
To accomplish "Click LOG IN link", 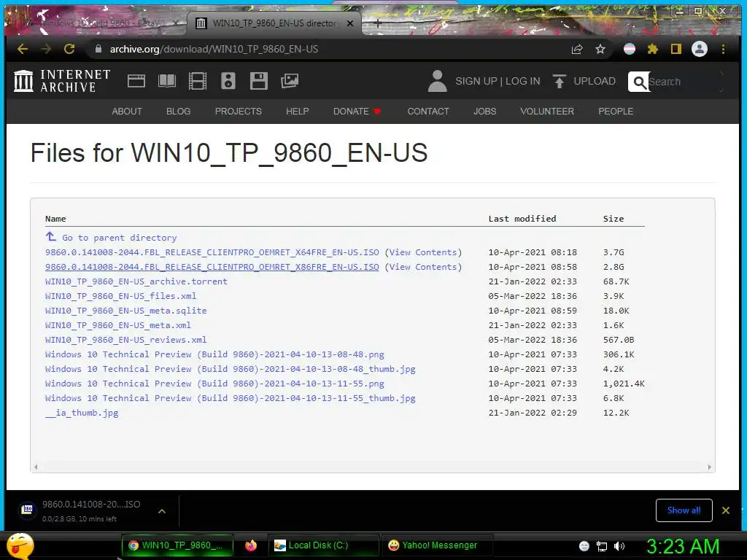I will point(522,82).
